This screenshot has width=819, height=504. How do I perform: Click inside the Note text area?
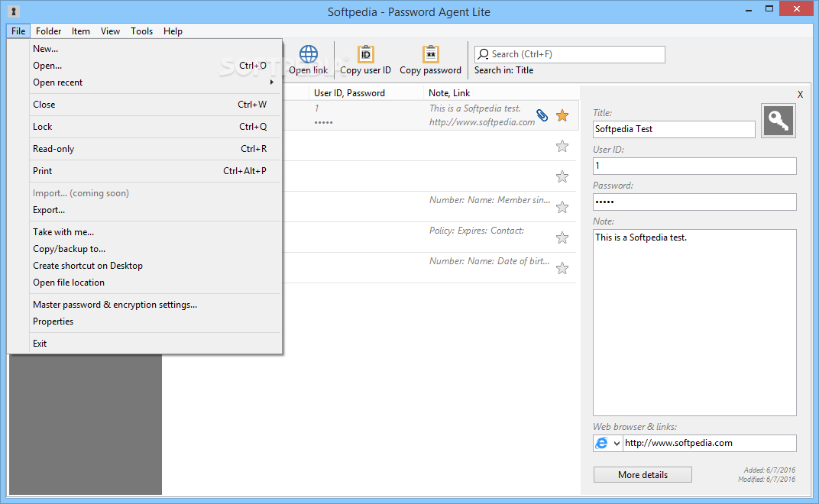[x=694, y=322]
